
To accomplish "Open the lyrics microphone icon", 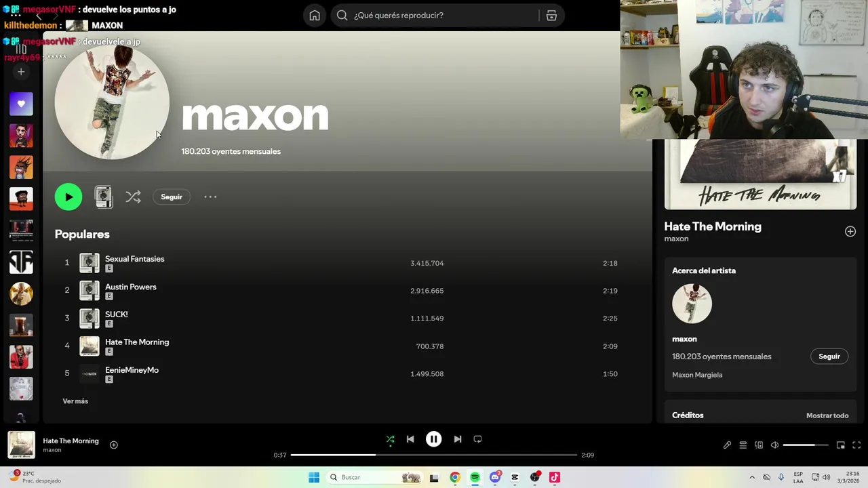I will (x=727, y=445).
